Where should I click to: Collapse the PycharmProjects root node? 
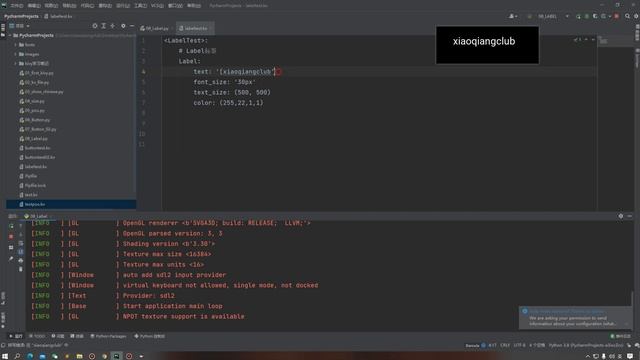(x=10, y=36)
